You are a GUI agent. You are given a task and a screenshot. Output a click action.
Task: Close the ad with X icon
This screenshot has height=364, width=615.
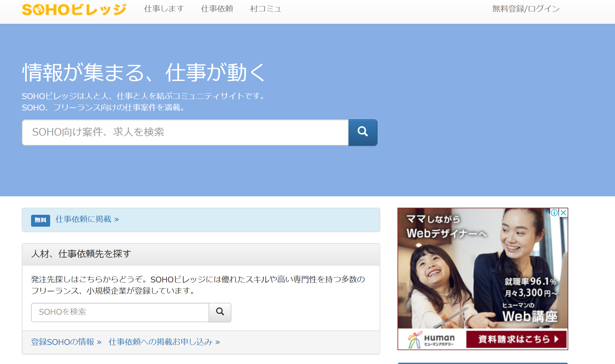point(564,213)
